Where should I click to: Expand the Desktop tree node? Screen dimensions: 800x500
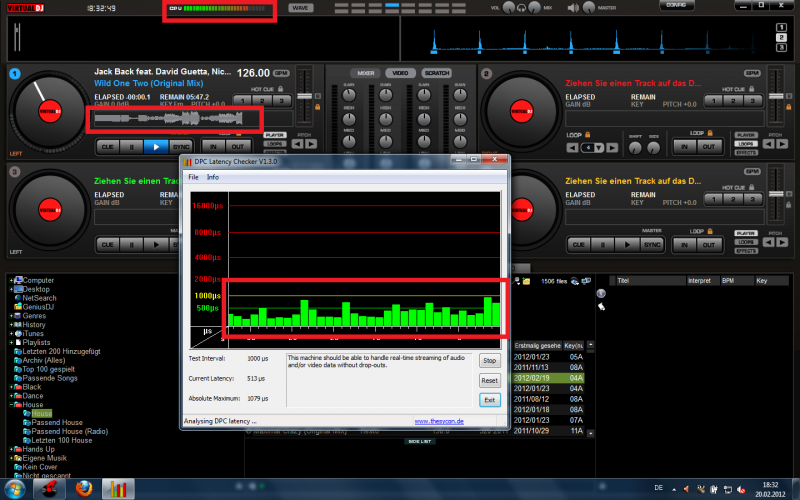[x=11, y=289]
